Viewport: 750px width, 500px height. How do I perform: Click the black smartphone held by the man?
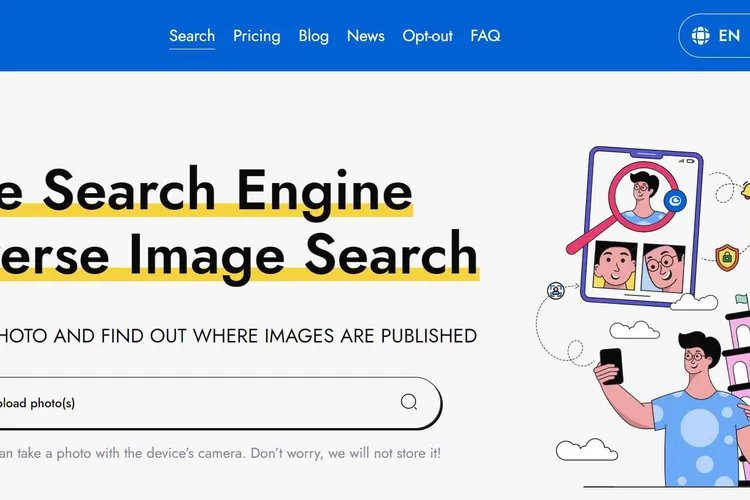pyautogui.click(x=611, y=365)
